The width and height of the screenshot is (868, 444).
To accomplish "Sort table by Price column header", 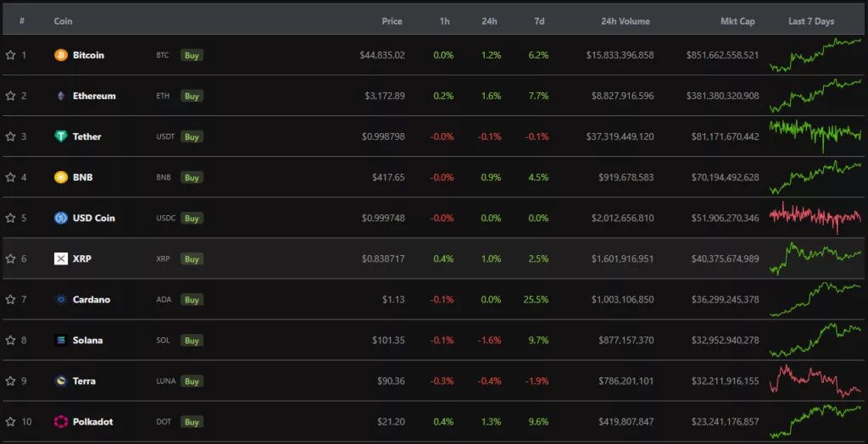I will pyautogui.click(x=392, y=21).
